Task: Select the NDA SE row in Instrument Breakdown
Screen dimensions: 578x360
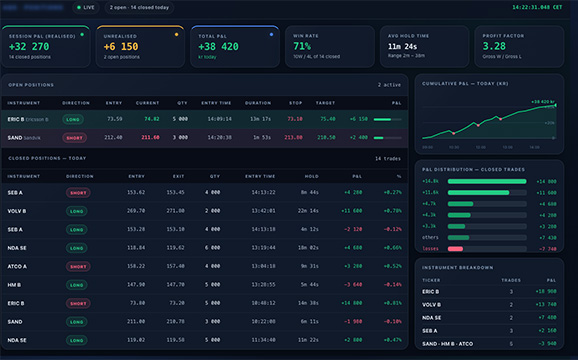Action: [x=489, y=318]
